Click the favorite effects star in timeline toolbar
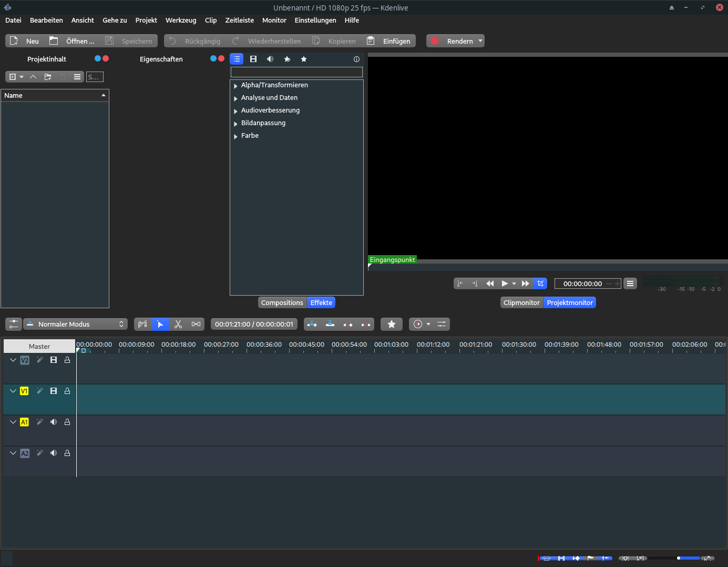Image resolution: width=728 pixels, height=567 pixels. point(392,325)
